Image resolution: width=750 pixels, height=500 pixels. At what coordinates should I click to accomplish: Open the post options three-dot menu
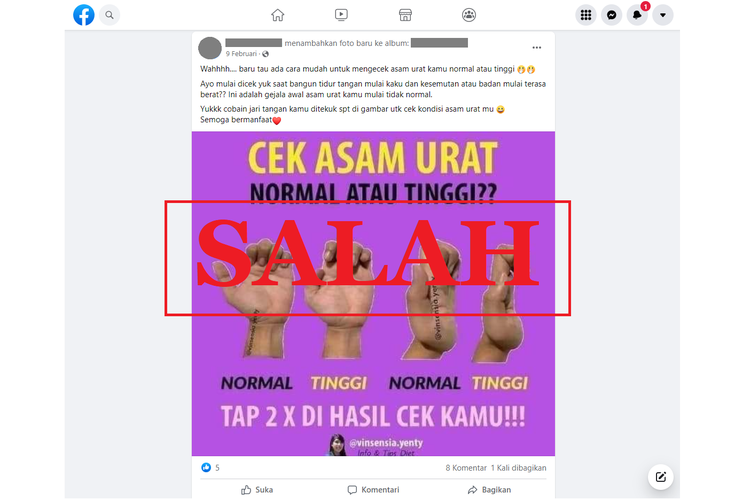tap(537, 47)
